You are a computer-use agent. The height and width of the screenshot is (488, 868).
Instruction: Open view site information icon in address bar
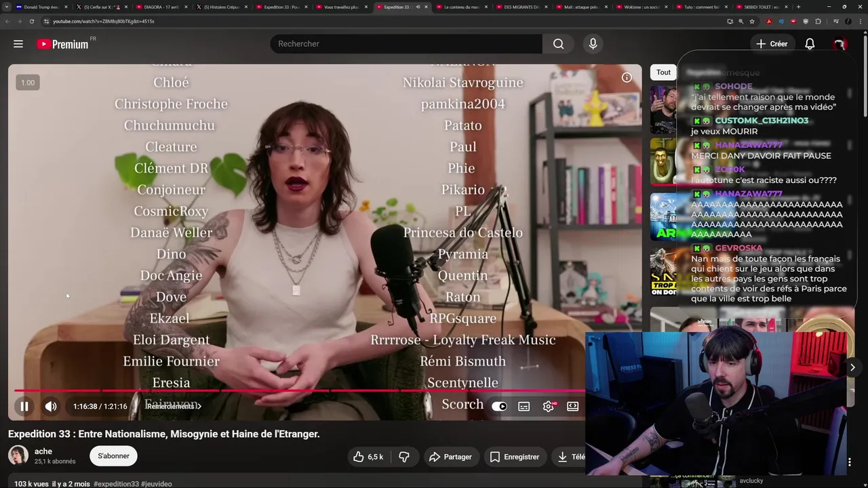tap(46, 21)
